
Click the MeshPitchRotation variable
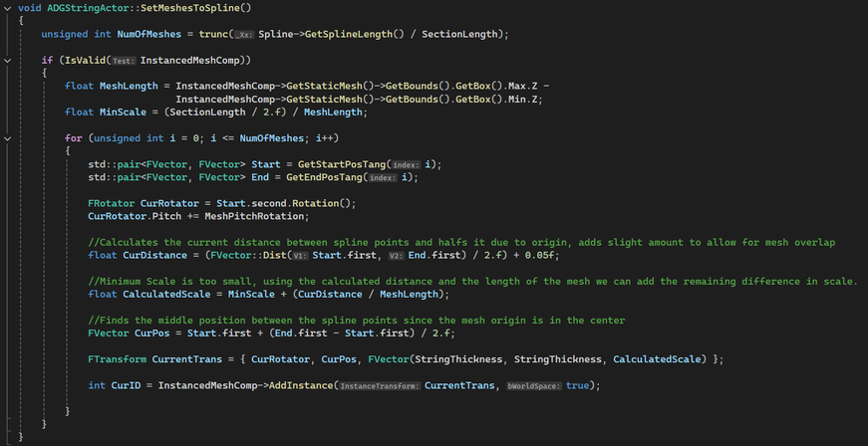[254, 216]
